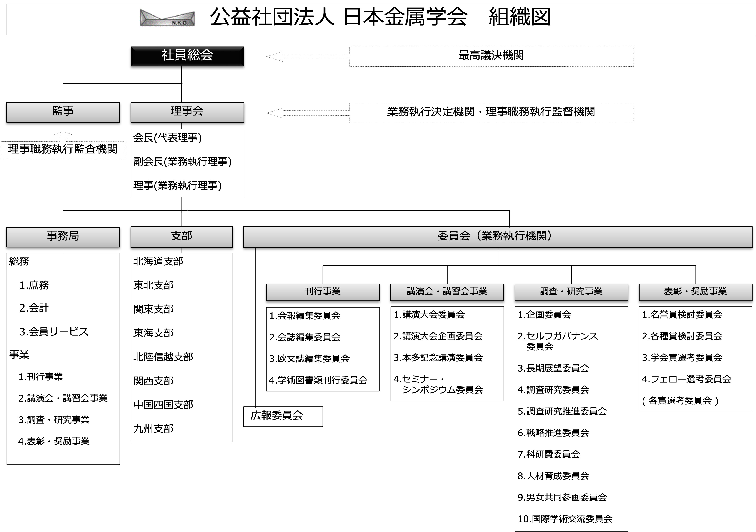Click 4.調査研究委員会
Image resolution: width=756 pixels, height=532 pixels.
[x=553, y=390]
